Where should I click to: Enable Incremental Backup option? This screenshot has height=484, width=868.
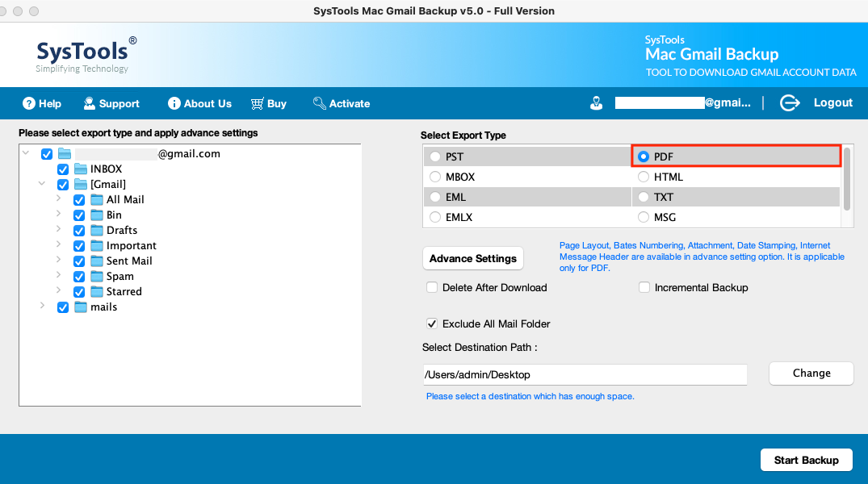point(644,287)
